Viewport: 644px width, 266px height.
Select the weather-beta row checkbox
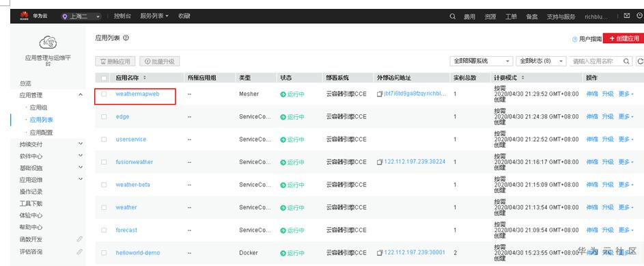coord(104,185)
